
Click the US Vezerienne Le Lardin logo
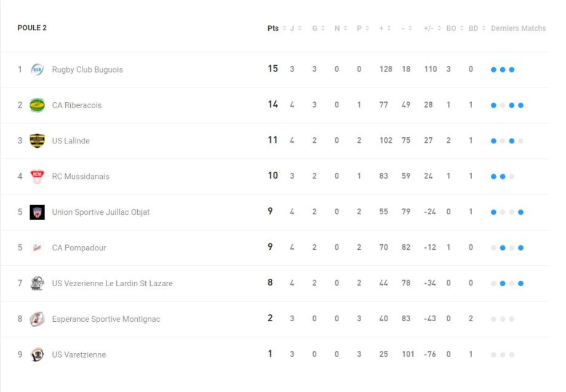[37, 284]
